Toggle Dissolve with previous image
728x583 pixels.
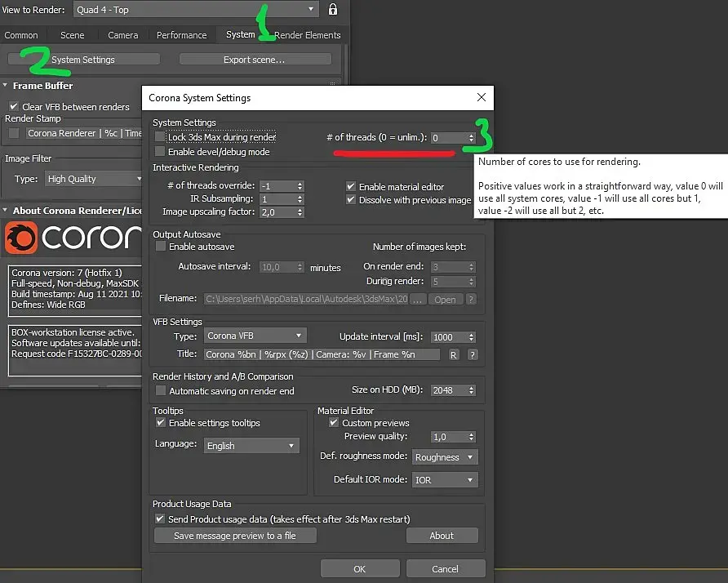pyautogui.click(x=351, y=200)
